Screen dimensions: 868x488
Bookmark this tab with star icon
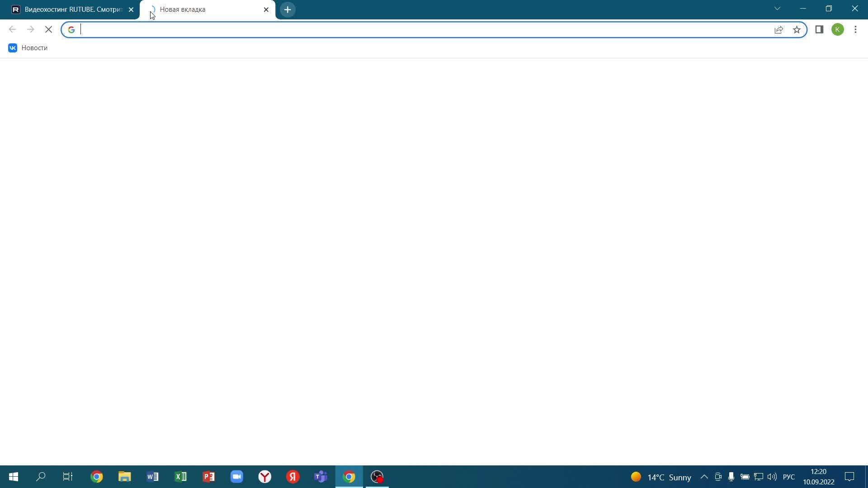coord(797,30)
